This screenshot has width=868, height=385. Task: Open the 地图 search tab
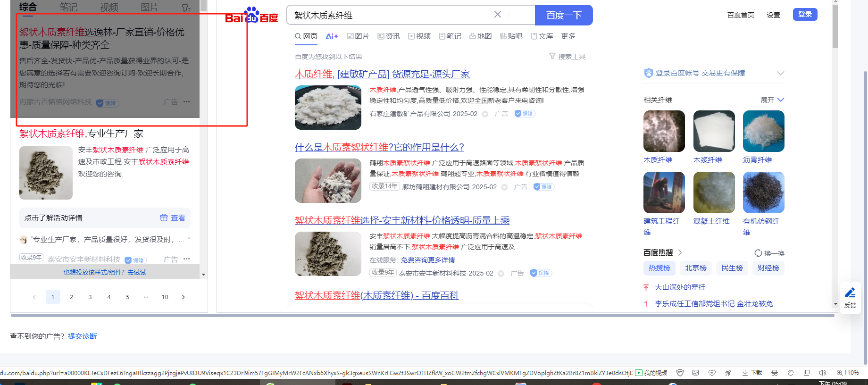[481, 36]
